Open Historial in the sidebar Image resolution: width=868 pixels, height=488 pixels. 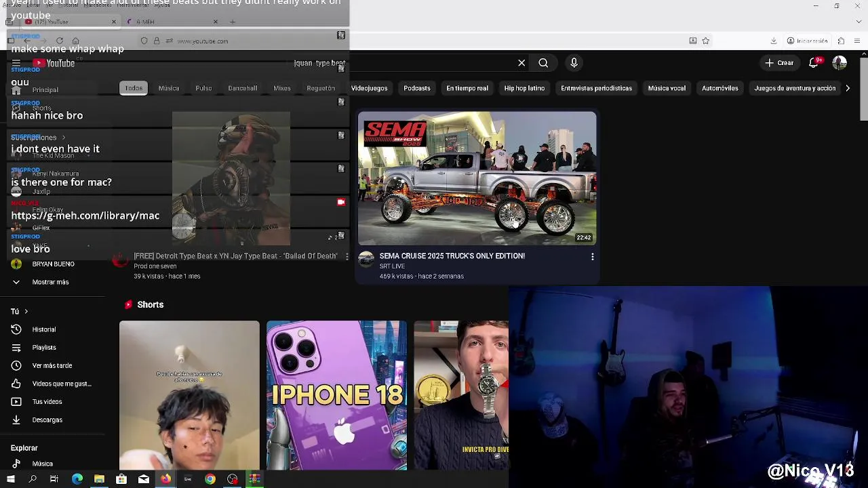point(44,329)
